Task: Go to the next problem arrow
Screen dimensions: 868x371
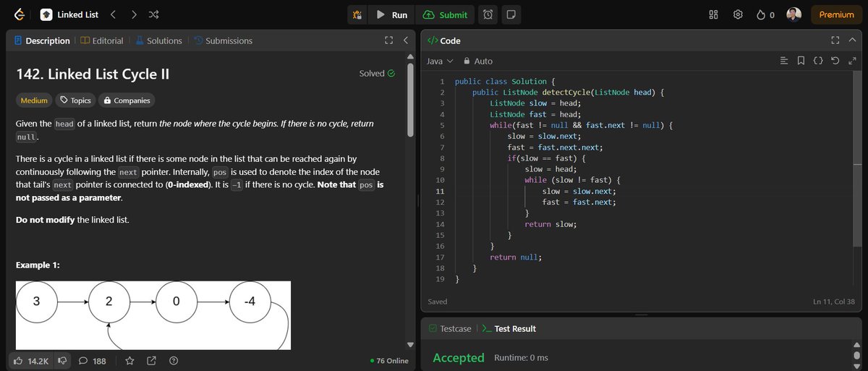Action: [x=134, y=14]
